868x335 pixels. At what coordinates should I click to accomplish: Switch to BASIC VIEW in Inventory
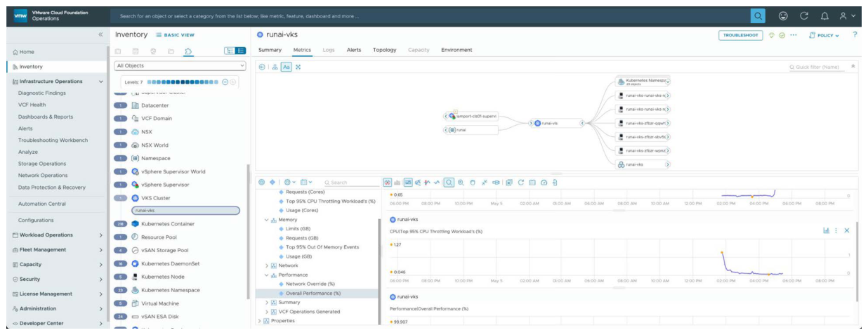coord(175,35)
